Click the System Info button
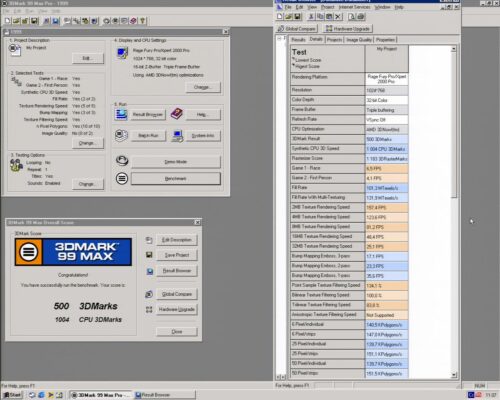The image size is (500, 400). [203, 135]
